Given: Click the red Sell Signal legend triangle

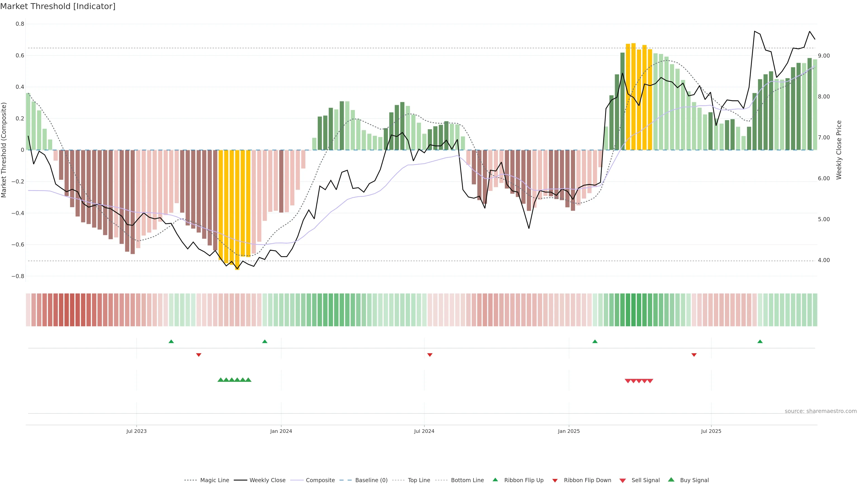Looking at the screenshot, I should pyautogui.click(x=622, y=480).
